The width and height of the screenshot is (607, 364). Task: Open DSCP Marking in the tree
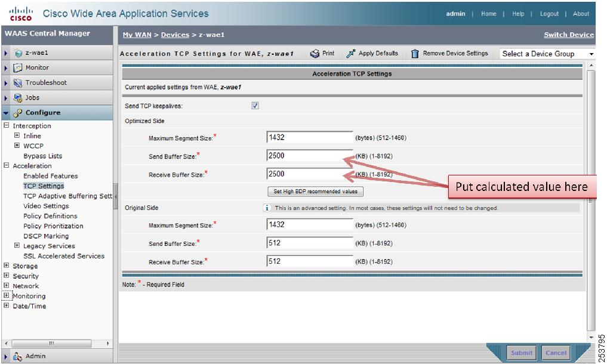tap(46, 236)
